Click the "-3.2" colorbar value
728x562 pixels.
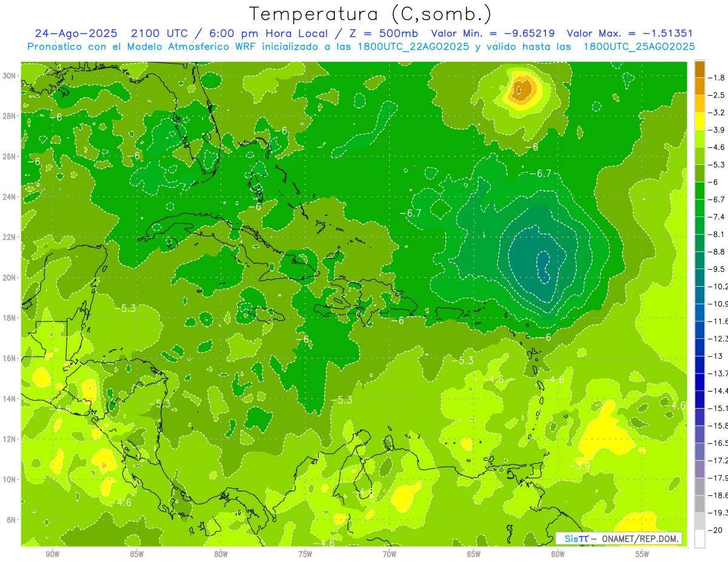point(717,113)
